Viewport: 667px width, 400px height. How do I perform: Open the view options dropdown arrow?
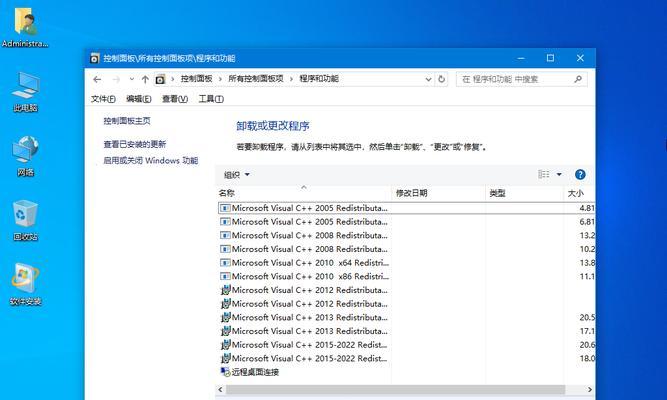coord(559,174)
